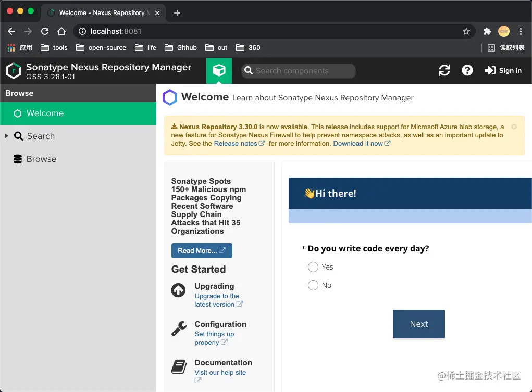This screenshot has height=392, width=532.
Task: Close the Welcome - Nexus Repository tab
Action: tap(157, 13)
